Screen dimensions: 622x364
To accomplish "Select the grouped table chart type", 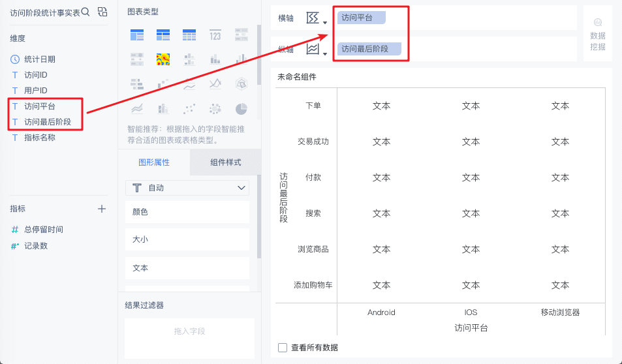I will [137, 35].
